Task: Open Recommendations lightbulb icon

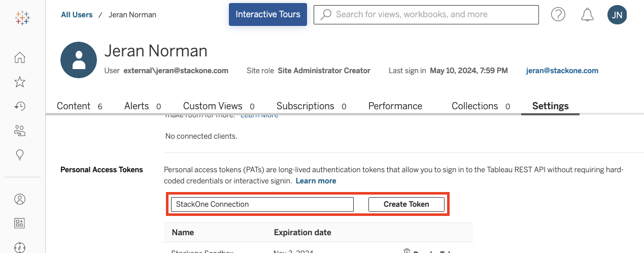Action: tap(20, 155)
